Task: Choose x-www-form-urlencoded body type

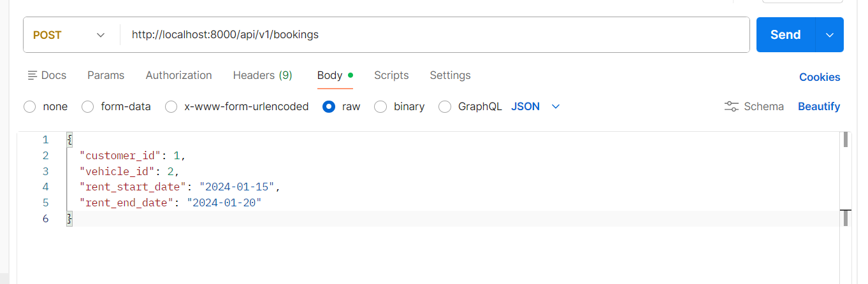Action: coord(171,107)
